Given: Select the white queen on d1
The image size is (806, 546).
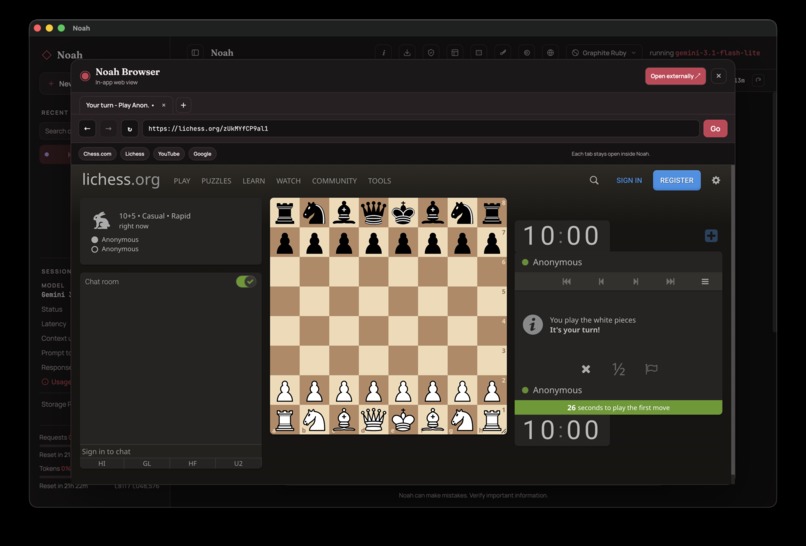Looking at the screenshot, I should pos(374,420).
